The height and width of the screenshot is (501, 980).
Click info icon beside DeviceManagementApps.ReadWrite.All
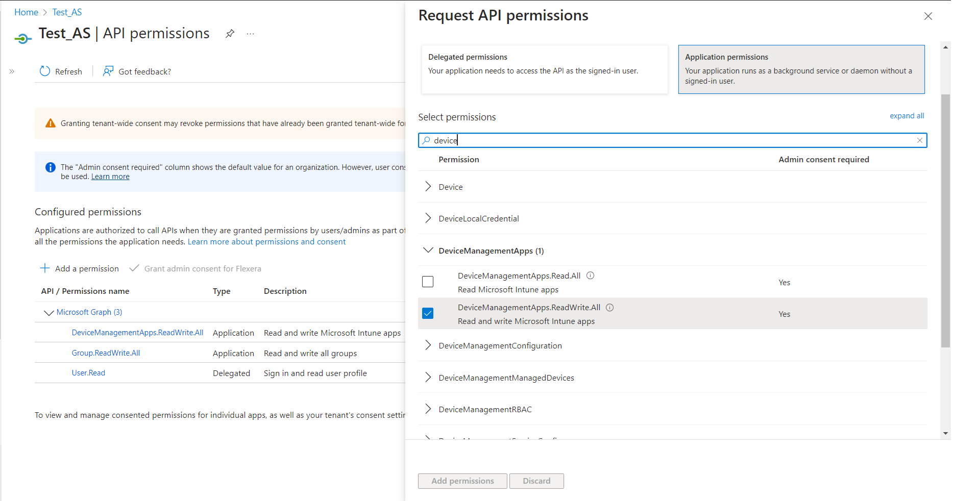coord(610,307)
